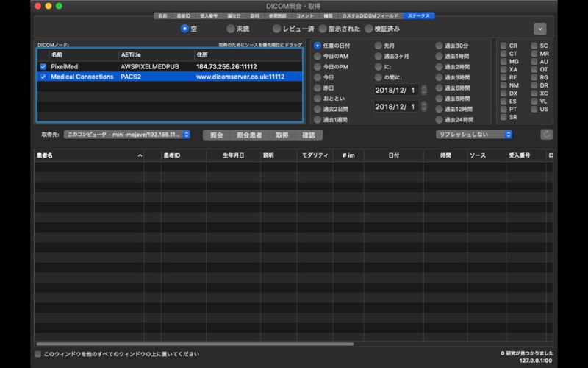Open the 患者ID search tab

coord(183,15)
